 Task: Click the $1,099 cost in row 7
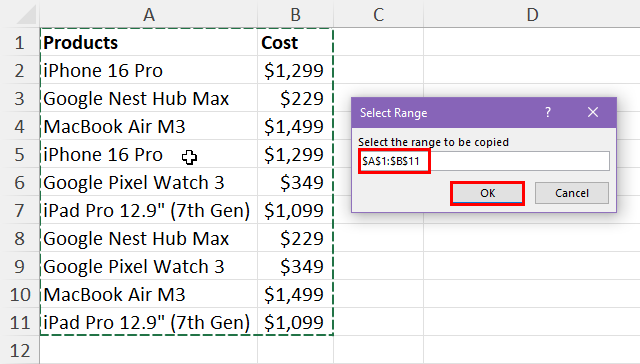(296, 210)
